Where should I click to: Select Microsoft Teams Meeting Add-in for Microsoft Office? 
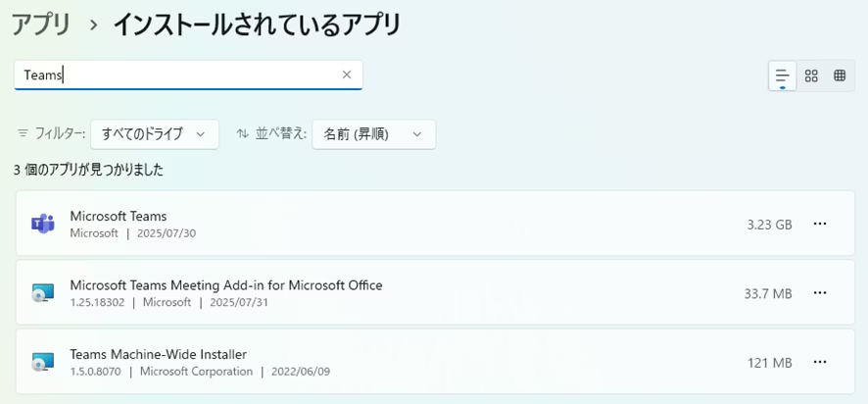pyautogui.click(x=226, y=284)
